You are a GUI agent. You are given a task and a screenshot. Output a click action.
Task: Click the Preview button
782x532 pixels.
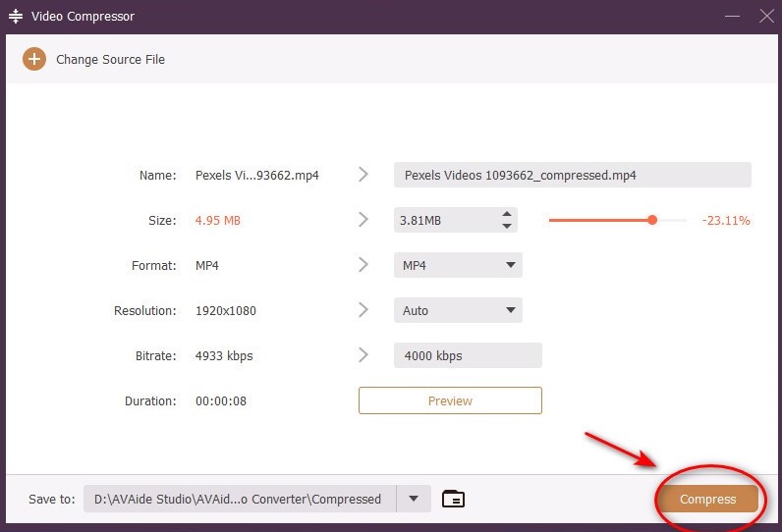(450, 400)
